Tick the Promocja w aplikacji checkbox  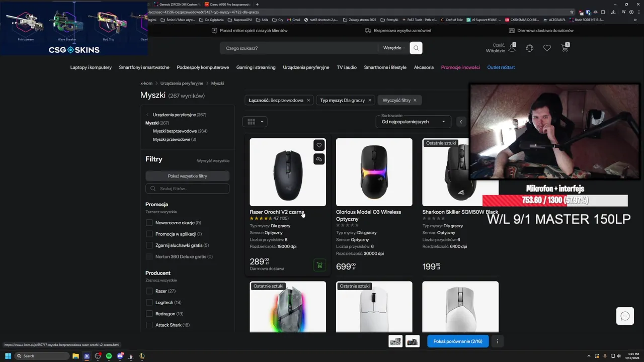149,234
